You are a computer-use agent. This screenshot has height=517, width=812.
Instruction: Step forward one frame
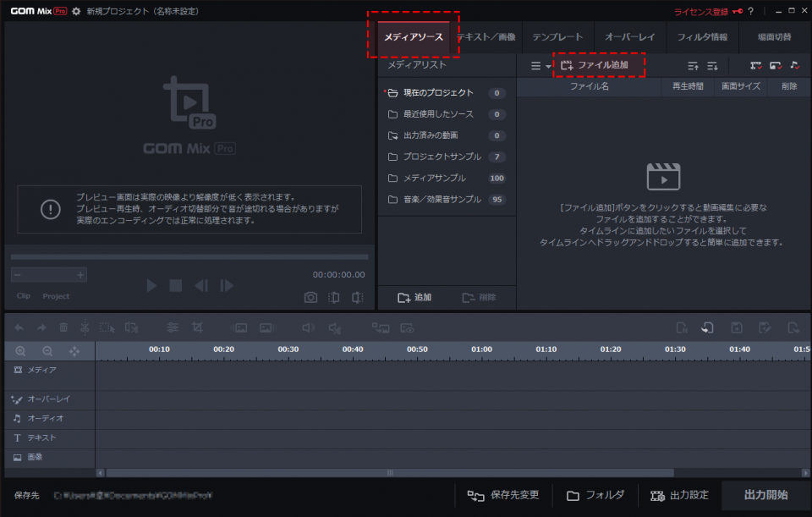point(227,285)
